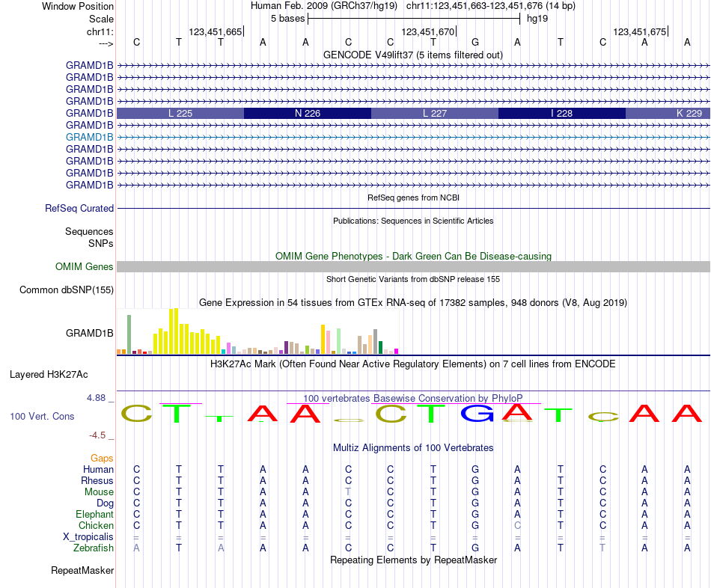
Task: Click the 123,451,665 ruler position
Action: [x=216, y=31]
